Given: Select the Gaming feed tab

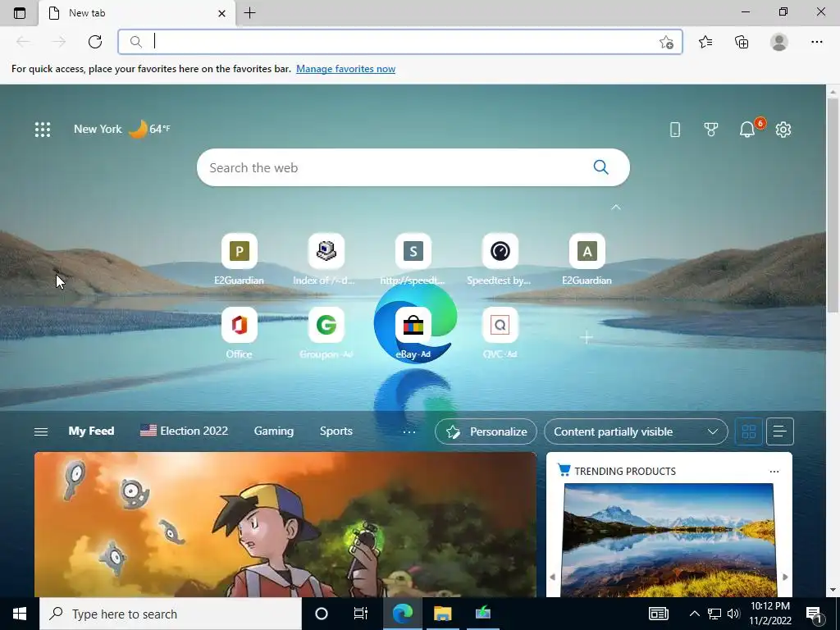Looking at the screenshot, I should [274, 431].
